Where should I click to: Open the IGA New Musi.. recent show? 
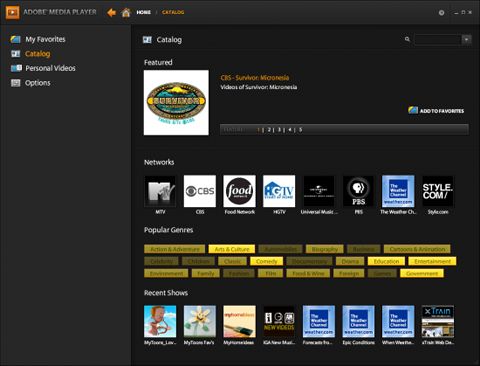coord(279,321)
